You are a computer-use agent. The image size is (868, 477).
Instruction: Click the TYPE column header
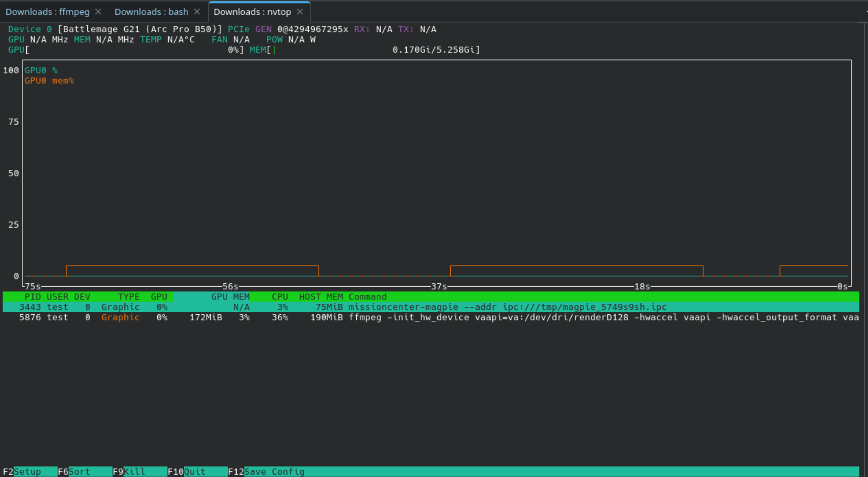129,297
